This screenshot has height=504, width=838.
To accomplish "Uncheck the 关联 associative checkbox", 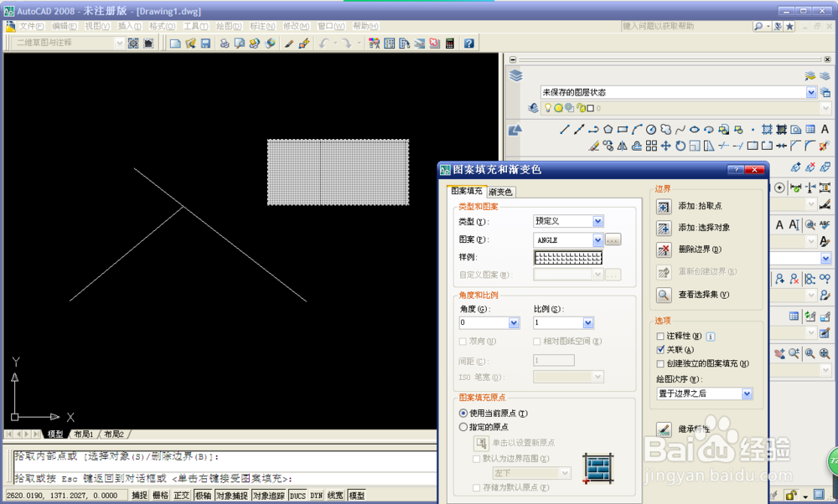I will [660, 350].
